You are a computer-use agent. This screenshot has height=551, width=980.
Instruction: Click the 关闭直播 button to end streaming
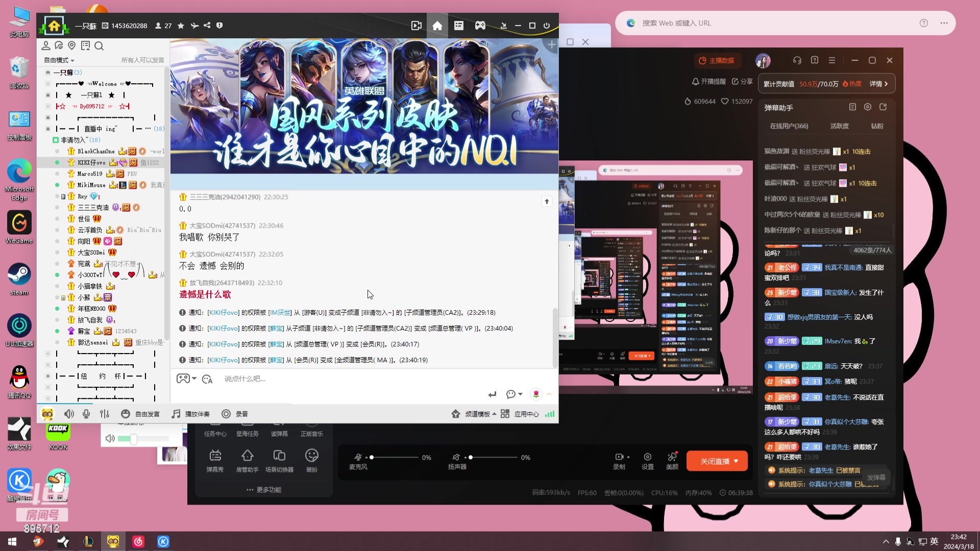[x=714, y=461]
